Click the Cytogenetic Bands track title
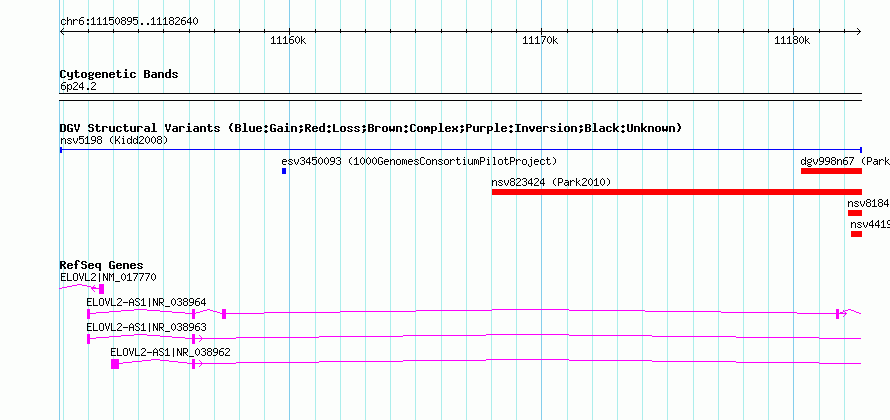Viewport: 890px width, 420px height. coord(119,74)
